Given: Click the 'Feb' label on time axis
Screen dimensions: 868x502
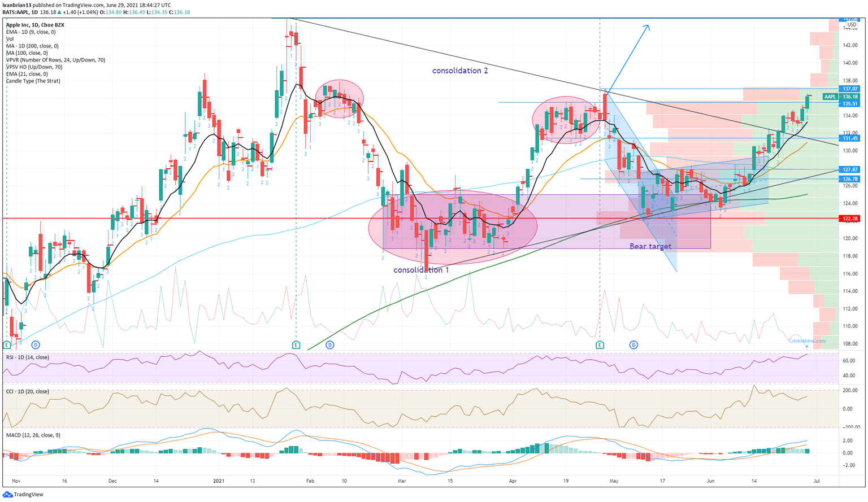Looking at the screenshot, I should (310, 481).
